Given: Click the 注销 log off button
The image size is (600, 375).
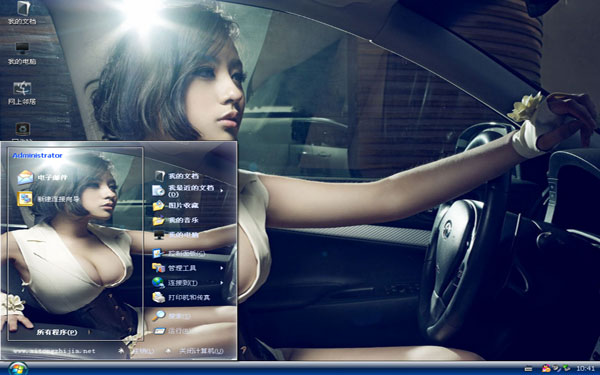Looking at the screenshot, I should click(x=137, y=351).
